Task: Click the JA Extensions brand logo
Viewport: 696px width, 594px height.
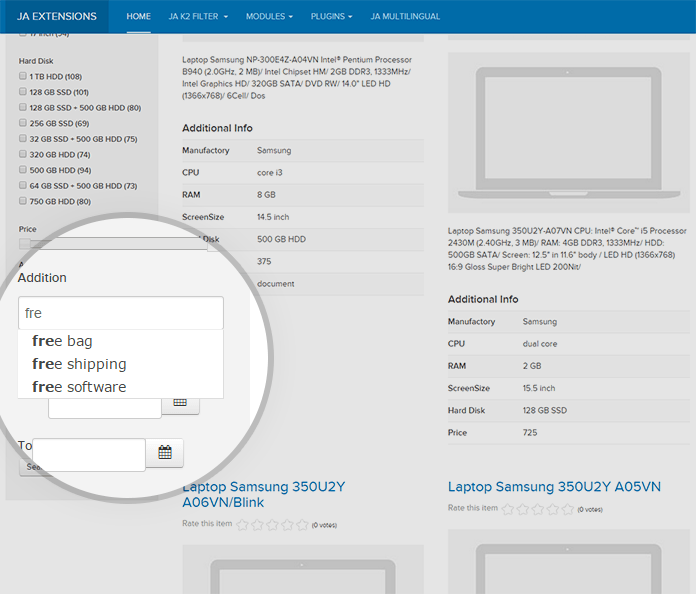Action: [x=57, y=16]
